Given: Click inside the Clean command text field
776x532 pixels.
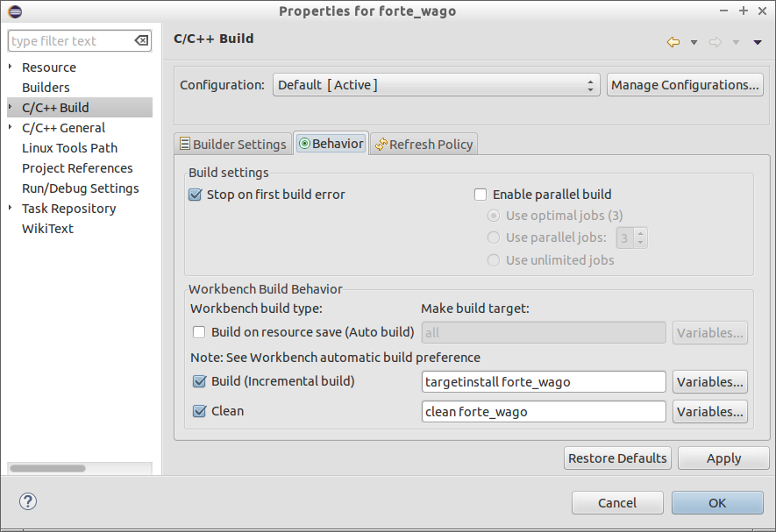Looking at the screenshot, I should pyautogui.click(x=544, y=411).
